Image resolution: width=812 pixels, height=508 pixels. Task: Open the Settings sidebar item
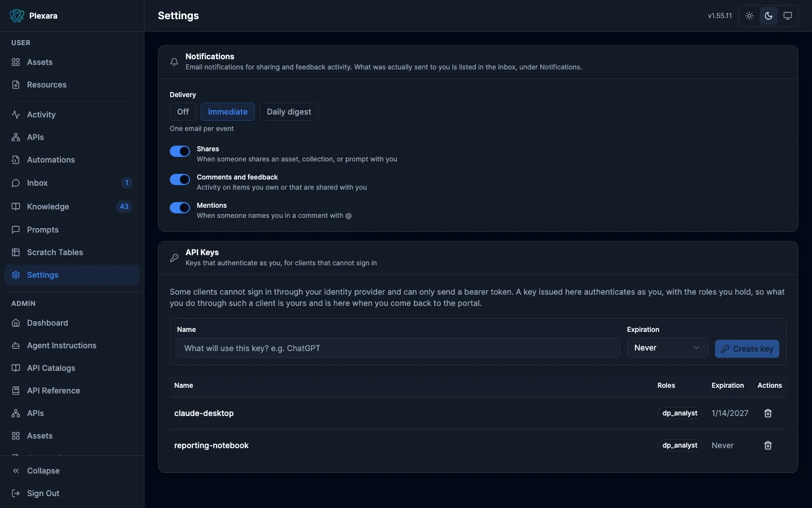72,275
